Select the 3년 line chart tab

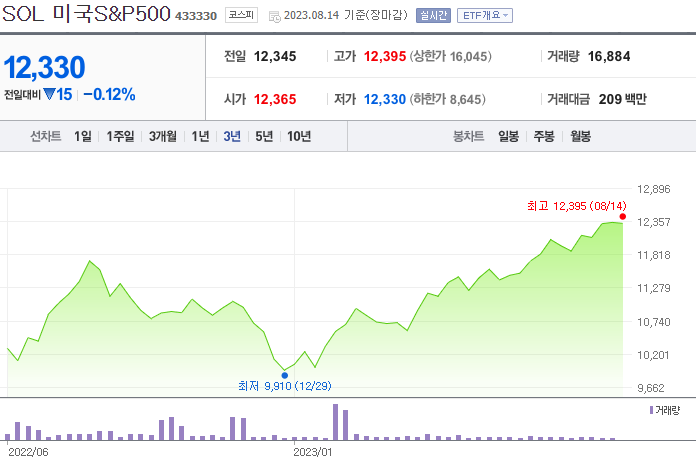tap(232, 136)
